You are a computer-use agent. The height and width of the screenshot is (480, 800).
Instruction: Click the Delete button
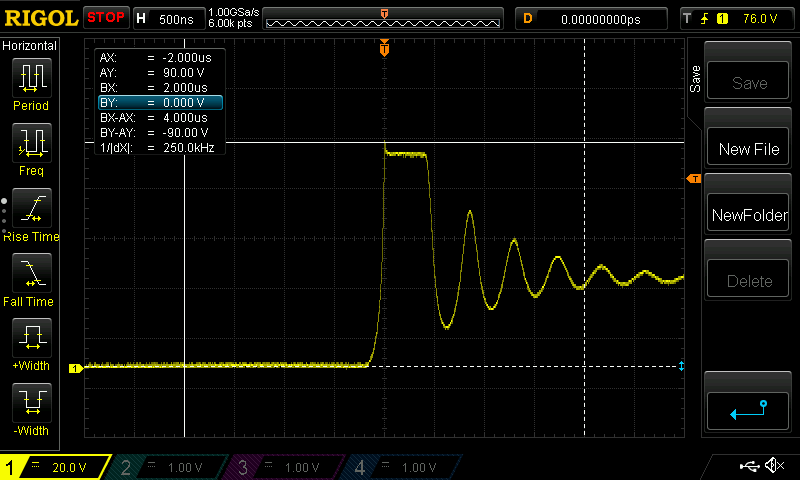click(x=748, y=279)
